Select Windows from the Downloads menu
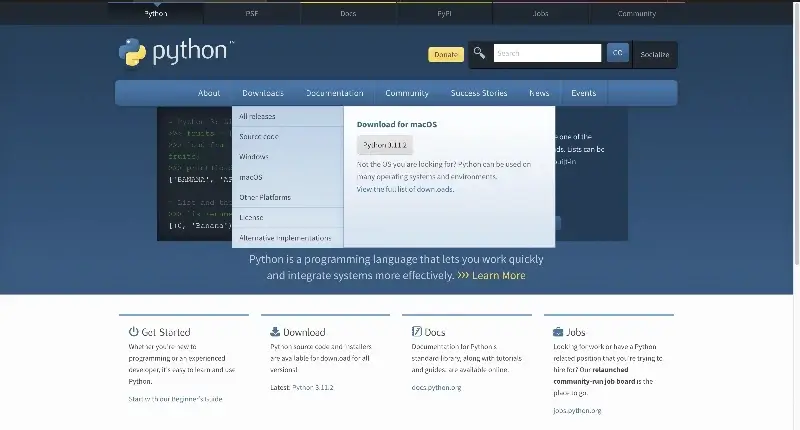Screen dimensions: 800x430 (x=254, y=157)
